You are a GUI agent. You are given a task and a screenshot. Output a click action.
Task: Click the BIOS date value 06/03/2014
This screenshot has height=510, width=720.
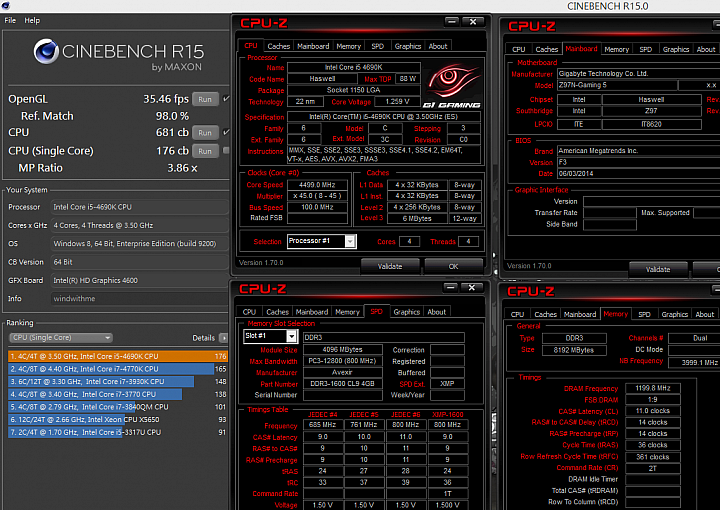pos(638,174)
